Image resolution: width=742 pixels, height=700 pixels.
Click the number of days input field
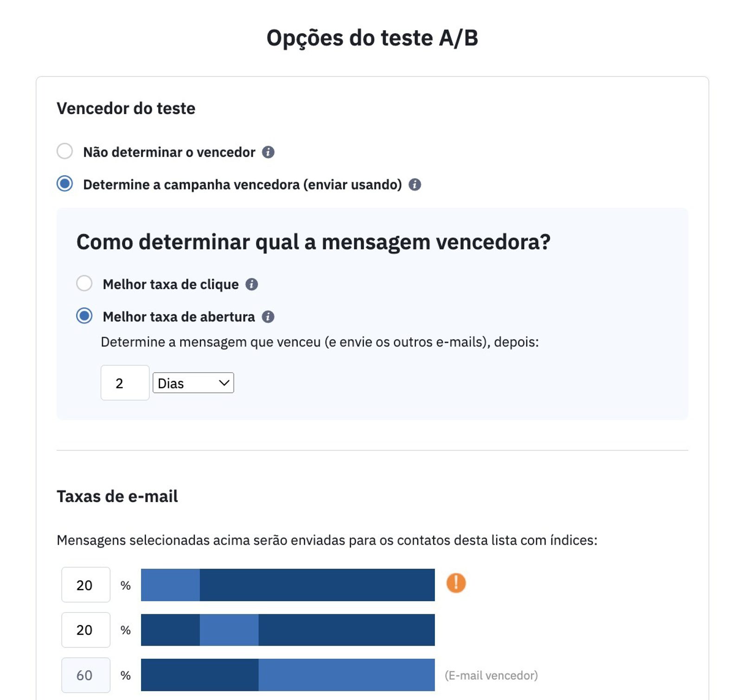click(125, 383)
